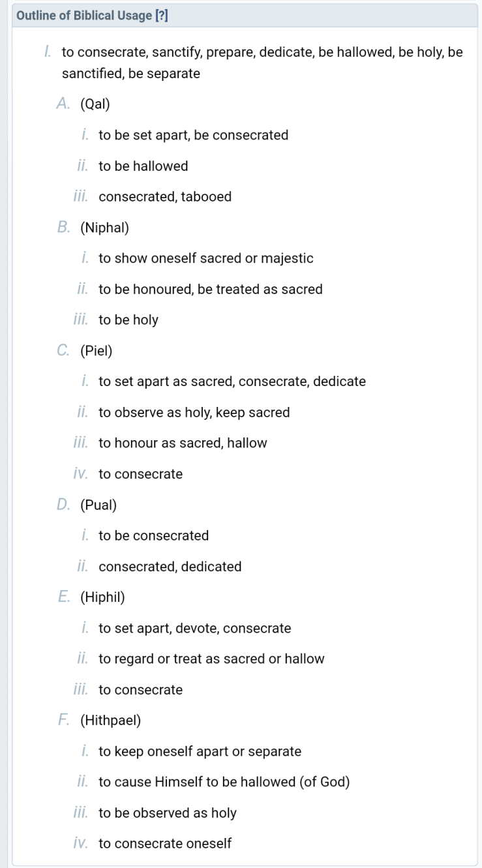
Task: Select the (Hiphil) outline entry
Action: [x=102, y=597]
